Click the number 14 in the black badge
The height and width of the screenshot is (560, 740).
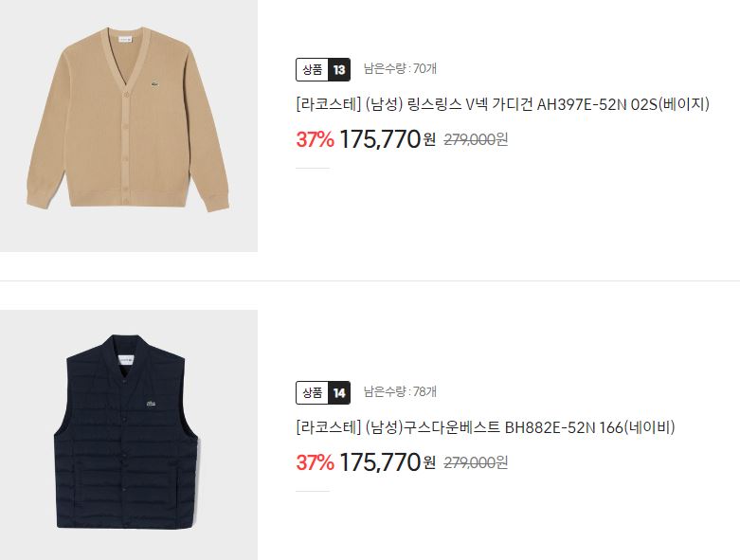click(339, 392)
